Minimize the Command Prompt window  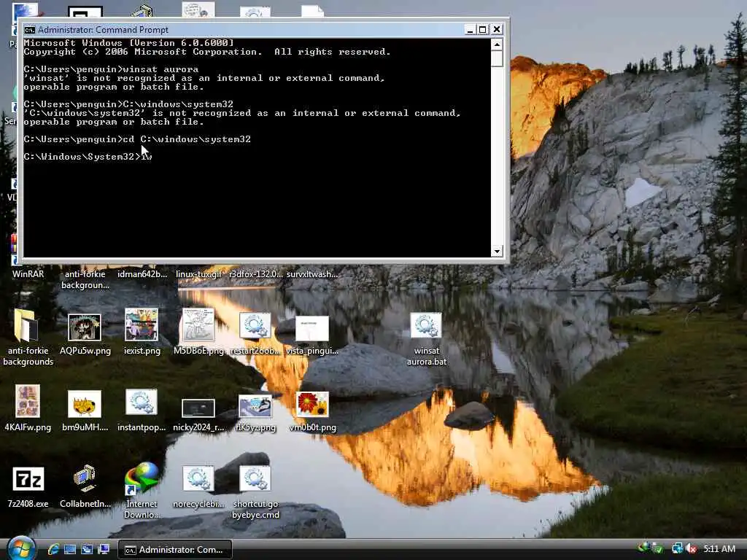pyautogui.click(x=470, y=29)
